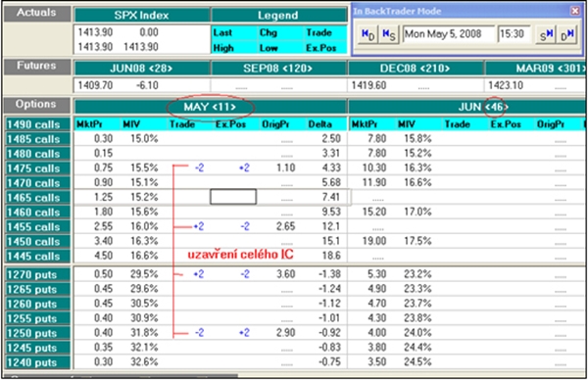Click original price 1.10 for 1475 calls
Image resolution: width=588 pixels, height=380 pixels.
tap(286, 167)
